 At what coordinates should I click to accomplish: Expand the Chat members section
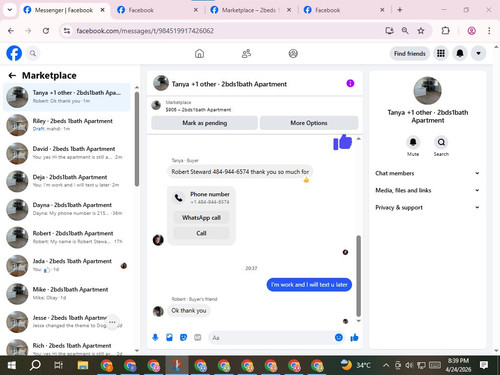point(427,173)
